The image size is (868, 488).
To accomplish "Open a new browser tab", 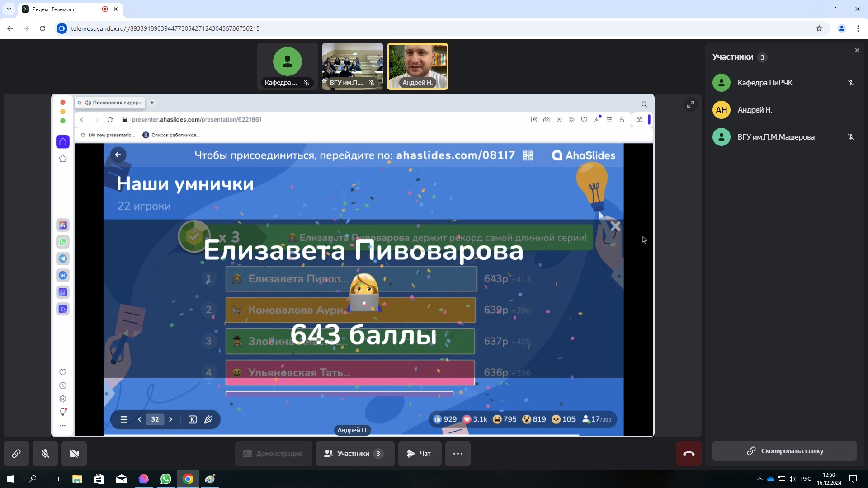I will tap(132, 9).
